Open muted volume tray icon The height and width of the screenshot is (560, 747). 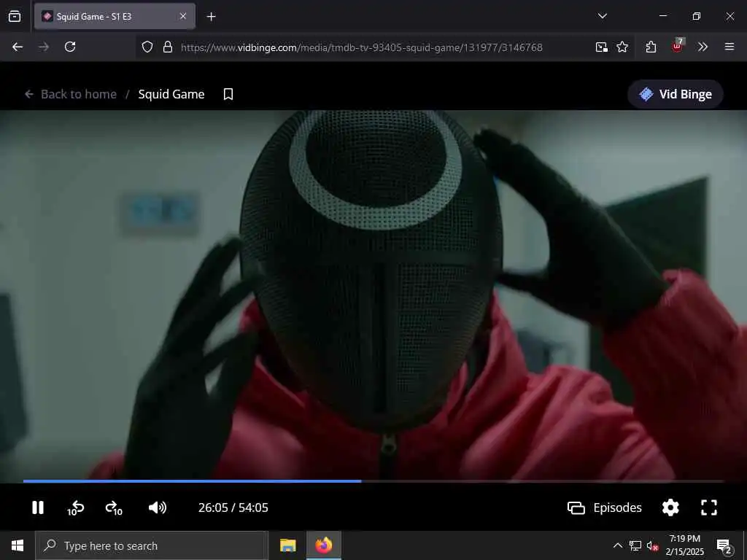[653, 545]
